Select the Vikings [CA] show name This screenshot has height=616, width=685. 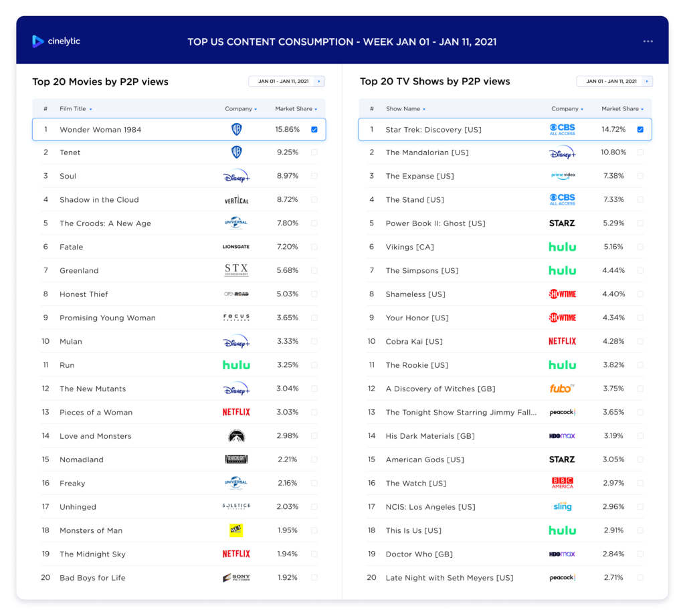pyautogui.click(x=410, y=247)
